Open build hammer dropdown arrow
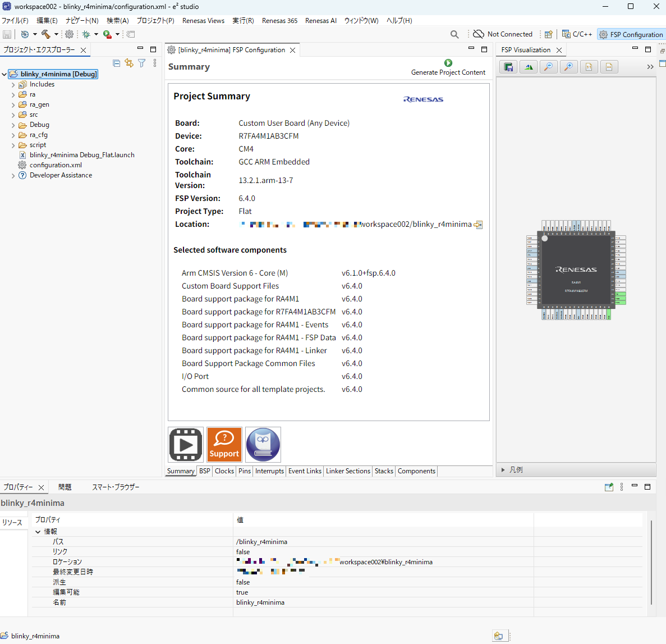The image size is (666, 644). point(56,34)
